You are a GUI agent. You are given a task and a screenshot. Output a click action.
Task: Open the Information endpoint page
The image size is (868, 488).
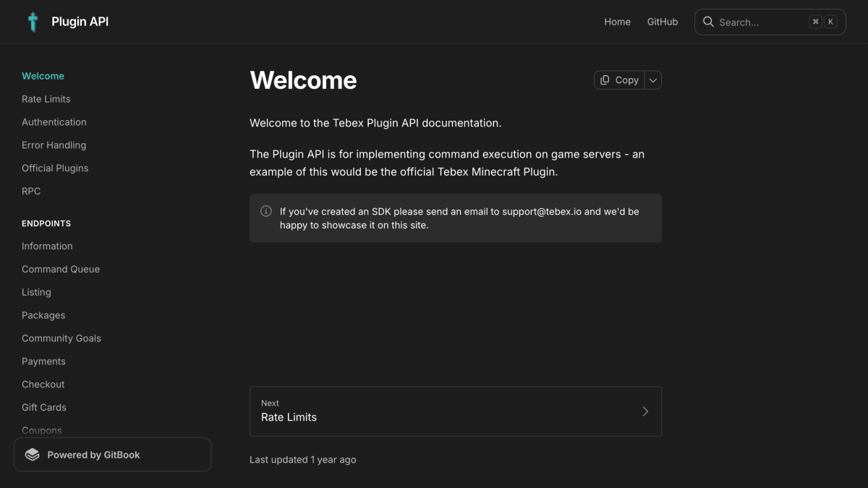tap(47, 247)
